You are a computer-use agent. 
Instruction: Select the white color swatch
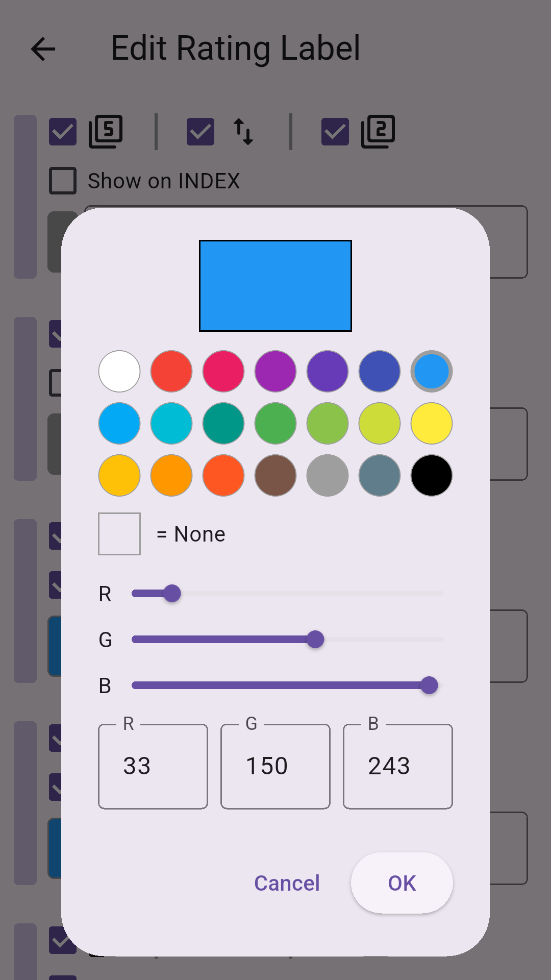tap(119, 372)
